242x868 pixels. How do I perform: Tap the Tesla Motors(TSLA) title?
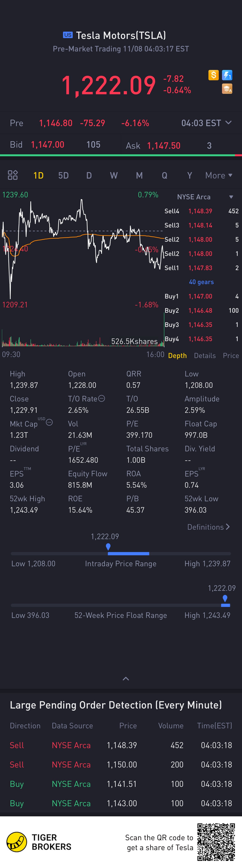pyautogui.click(x=121, y=35)
